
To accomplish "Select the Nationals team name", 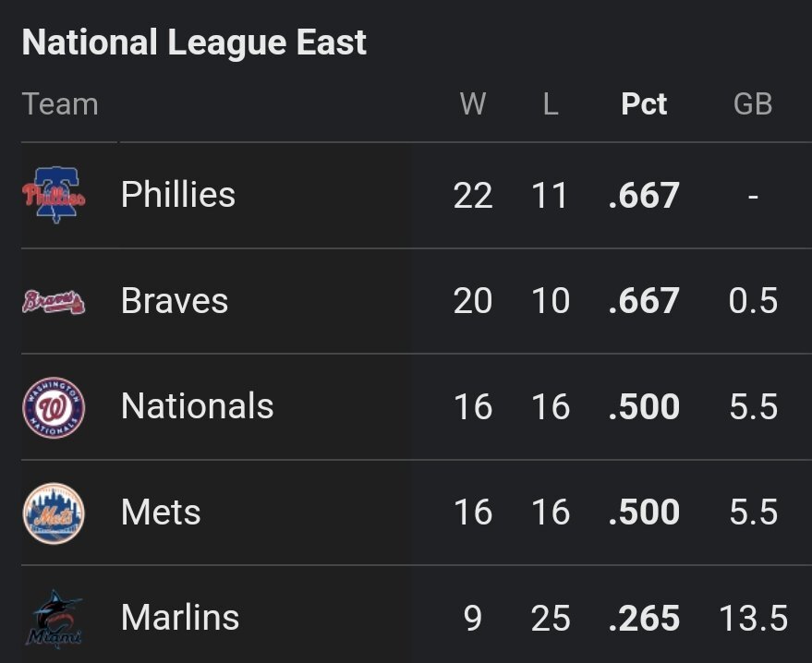I will (x=198, y=407).
